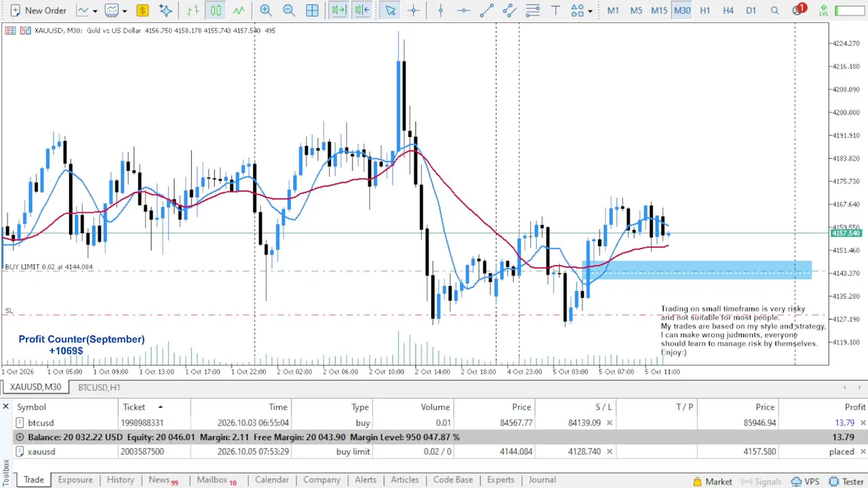Select the equidistant channel tool
Viewport: 868px width, 488px height.
point(509,10)
